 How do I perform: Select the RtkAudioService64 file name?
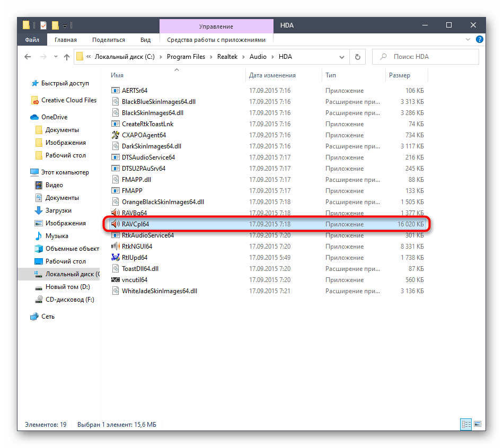[147, 235]
